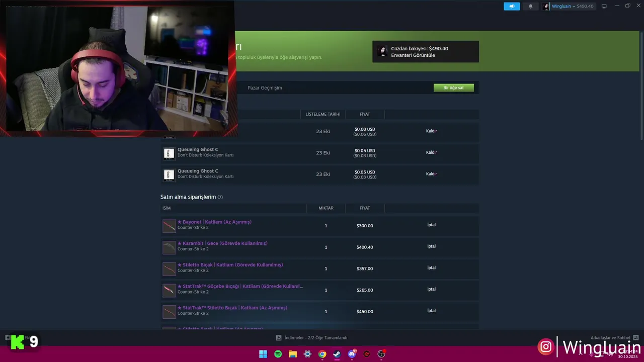Sort buy orders by İSİM column
The height and width of the screenshot is (362, 644).
click(167, 208)
